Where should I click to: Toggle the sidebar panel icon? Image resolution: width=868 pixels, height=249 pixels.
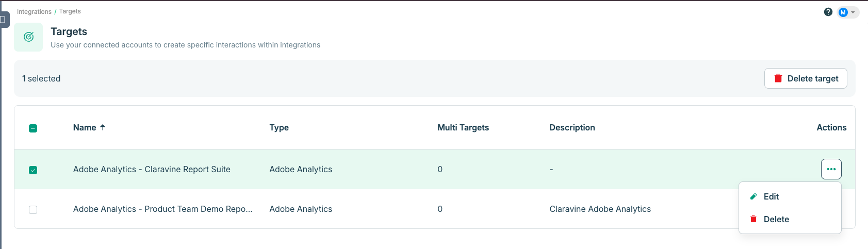click(3, 20)
